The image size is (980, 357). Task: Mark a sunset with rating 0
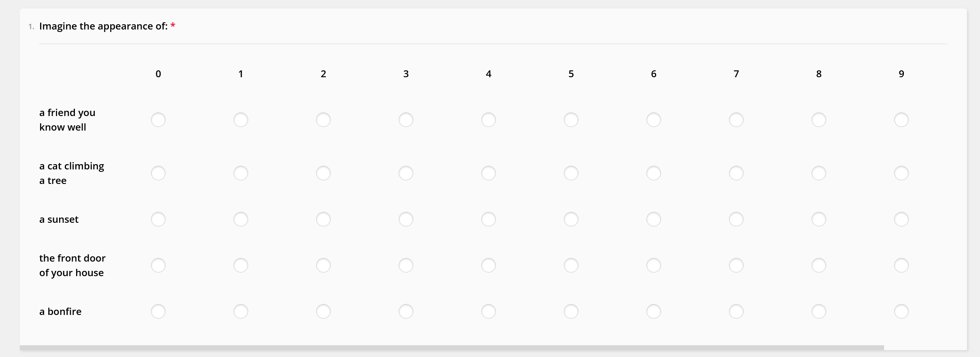pyautogui.click(x=158, y=219)
